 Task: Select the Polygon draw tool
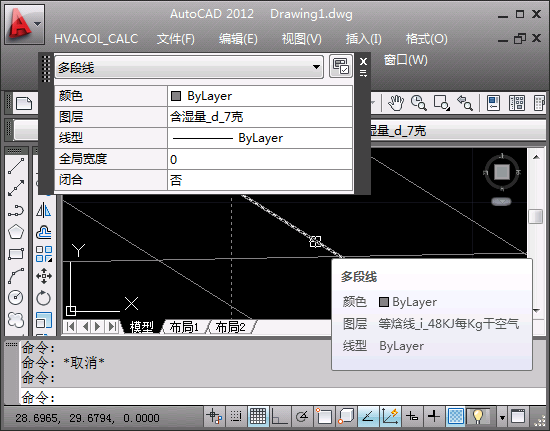[x=16, y=232]
